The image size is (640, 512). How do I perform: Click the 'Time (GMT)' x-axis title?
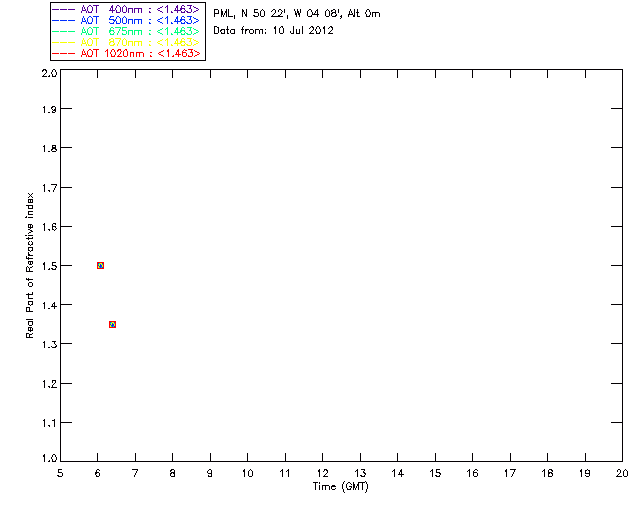point(340,486)
